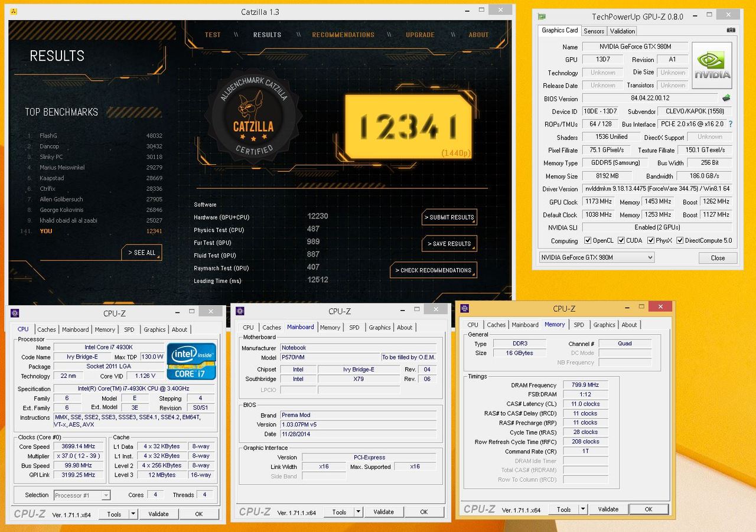
Task: Toggle the OpenCL checkbox in GPU-Z
Action: pos(588,240)
